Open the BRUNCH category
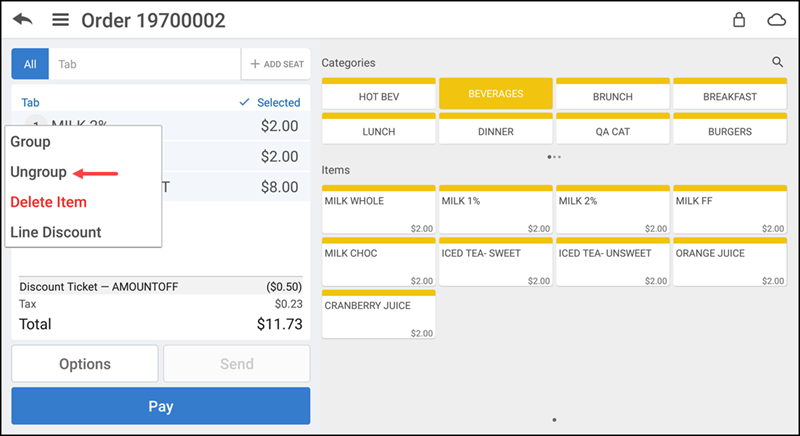The height and width of the screenshot is (436, 800). click(x=613, y=94)
